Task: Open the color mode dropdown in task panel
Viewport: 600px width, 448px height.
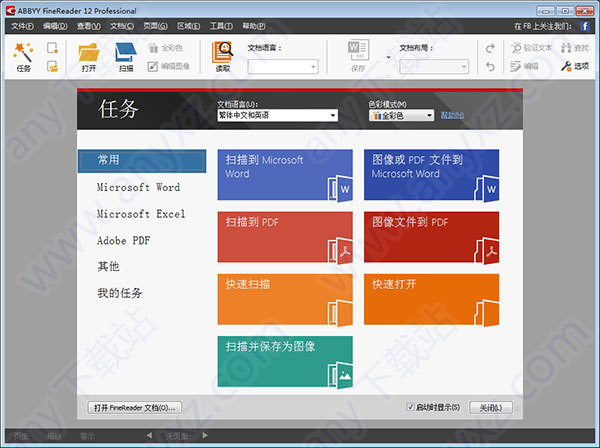Action: (x=401, y=116)
